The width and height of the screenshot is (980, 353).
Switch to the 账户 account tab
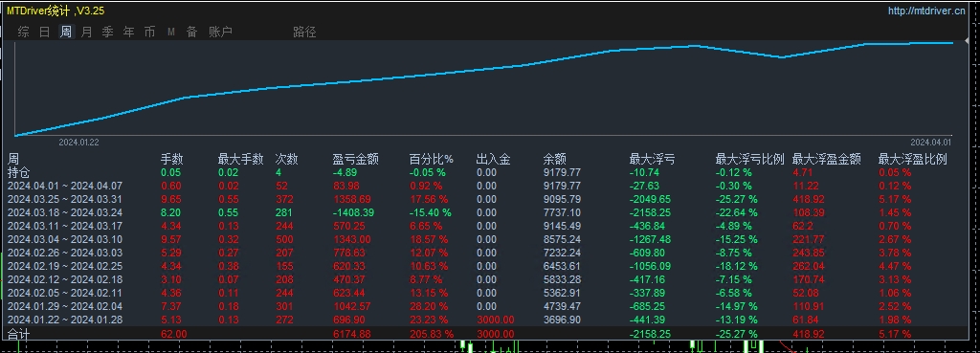221,32
